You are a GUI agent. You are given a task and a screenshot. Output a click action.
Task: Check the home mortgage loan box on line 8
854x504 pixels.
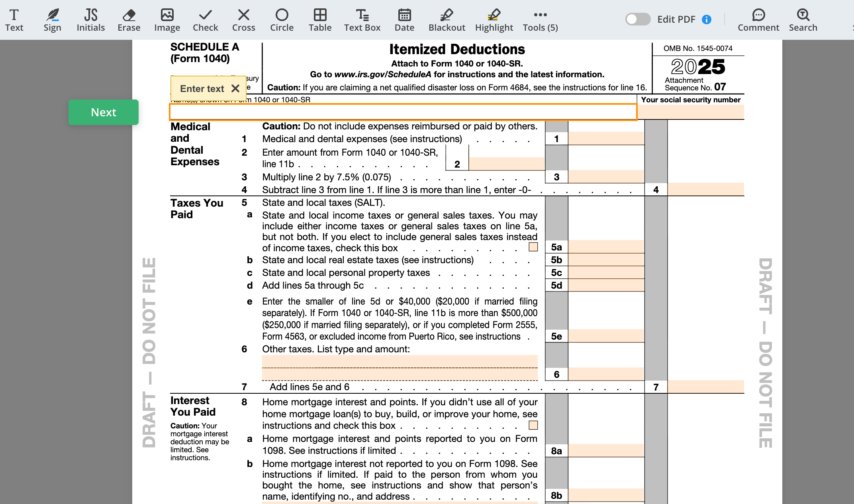pos(533,425)
